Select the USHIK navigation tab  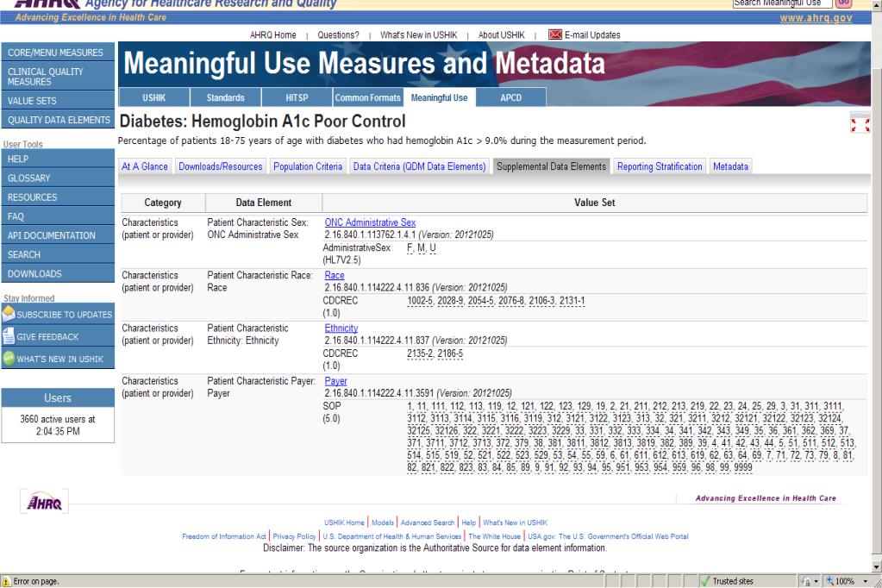[x=153, y=97]
